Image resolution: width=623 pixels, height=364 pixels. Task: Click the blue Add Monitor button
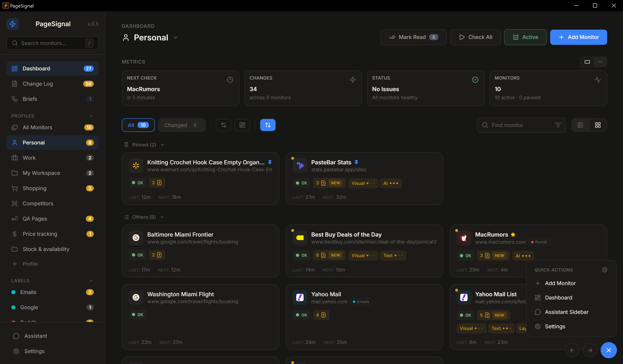click(x=579, y=37)
